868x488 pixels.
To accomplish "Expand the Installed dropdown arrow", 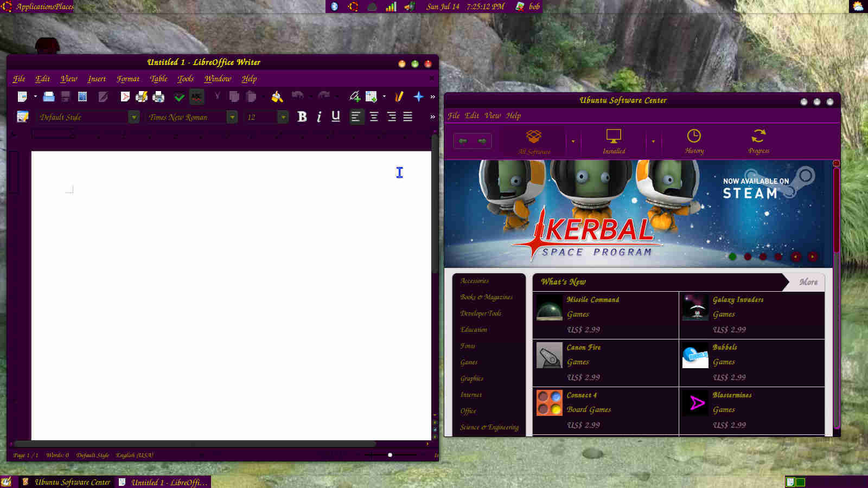I will [653, 142].
